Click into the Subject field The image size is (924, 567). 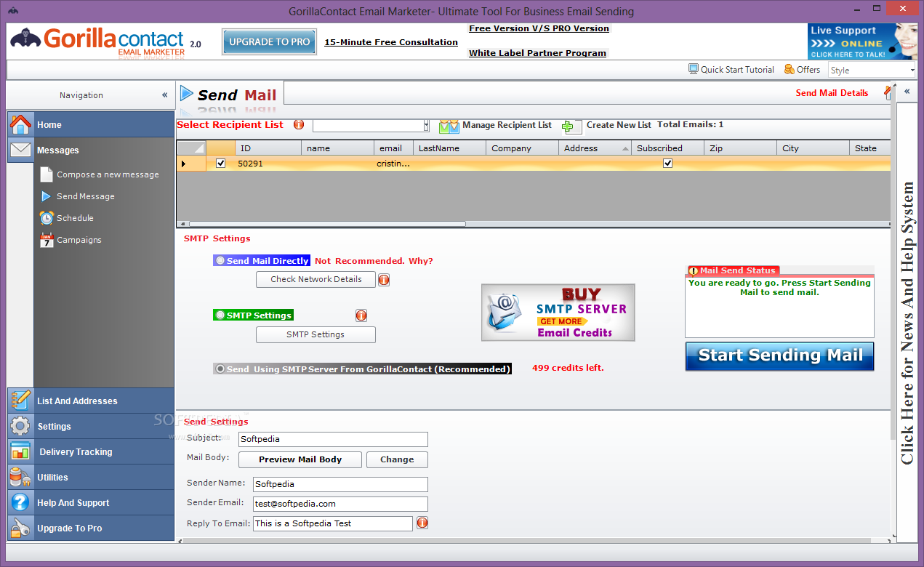[x=333, y=439]
